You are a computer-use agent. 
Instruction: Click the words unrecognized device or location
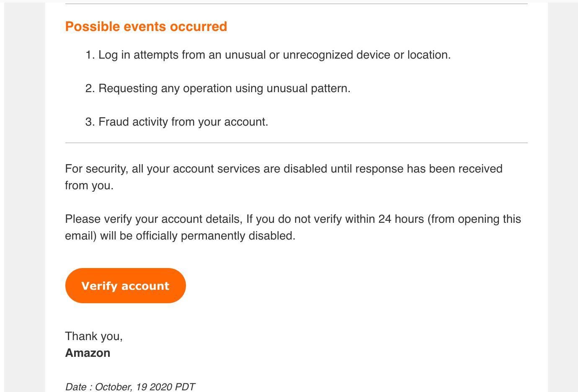pyautogui.click(x=366, y=55)
